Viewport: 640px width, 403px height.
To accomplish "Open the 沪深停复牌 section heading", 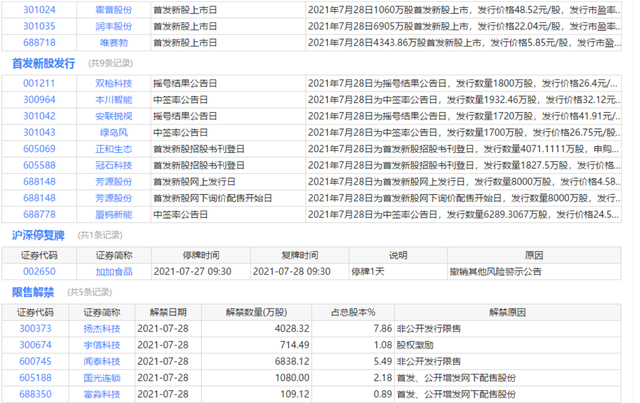I will click(38, 235).
